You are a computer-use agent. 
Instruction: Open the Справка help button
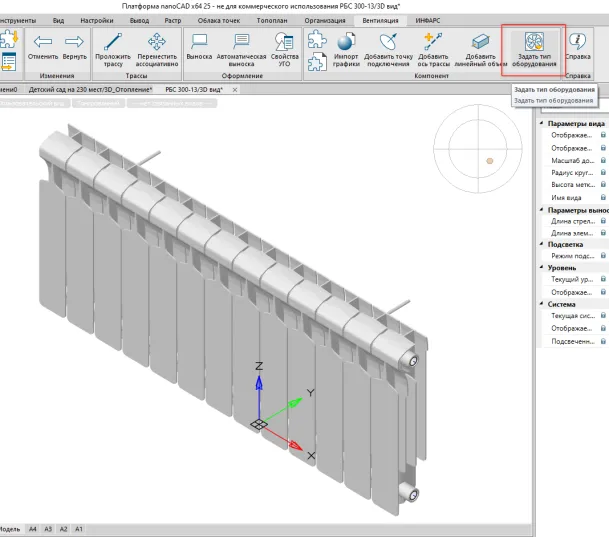tap(577, 45)
